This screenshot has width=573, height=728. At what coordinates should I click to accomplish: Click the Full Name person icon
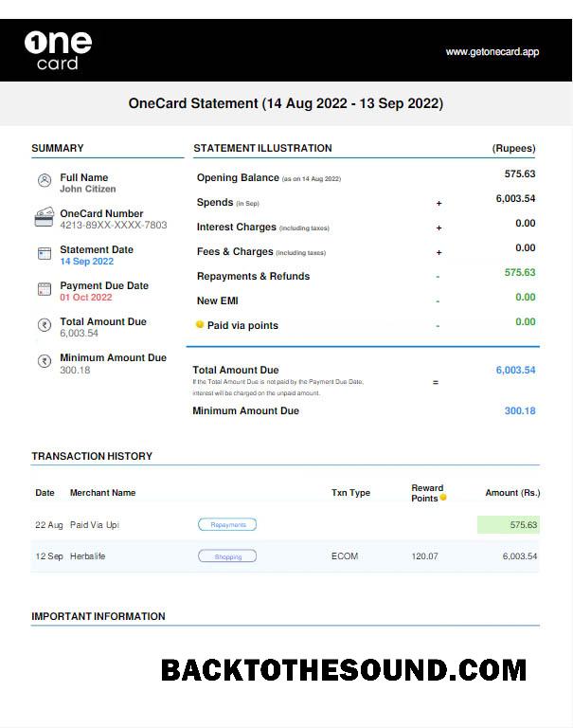[x=45, y=180]
